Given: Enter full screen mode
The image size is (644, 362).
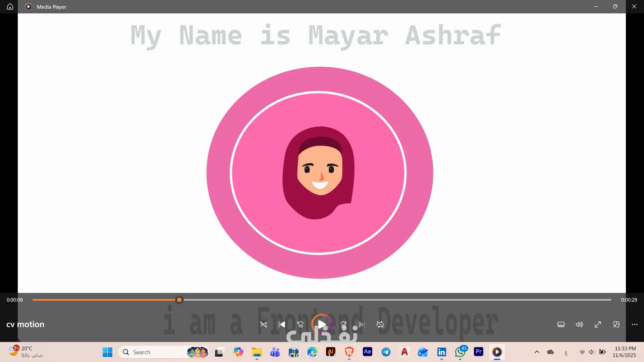Looking at the screenshot, I should tap(598, 324).
